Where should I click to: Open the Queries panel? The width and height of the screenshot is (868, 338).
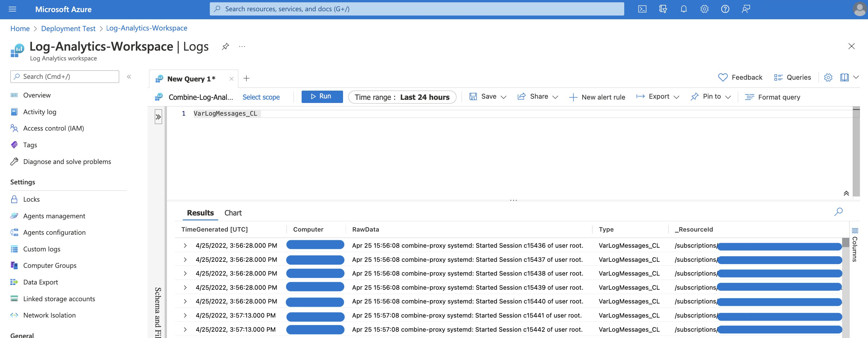pos(792,77)
